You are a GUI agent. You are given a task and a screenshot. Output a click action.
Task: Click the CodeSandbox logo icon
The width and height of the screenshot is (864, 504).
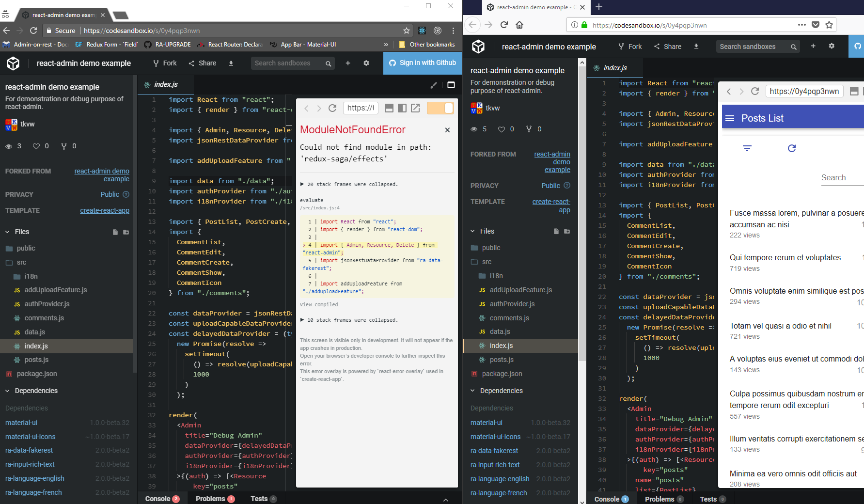(13, 63)
